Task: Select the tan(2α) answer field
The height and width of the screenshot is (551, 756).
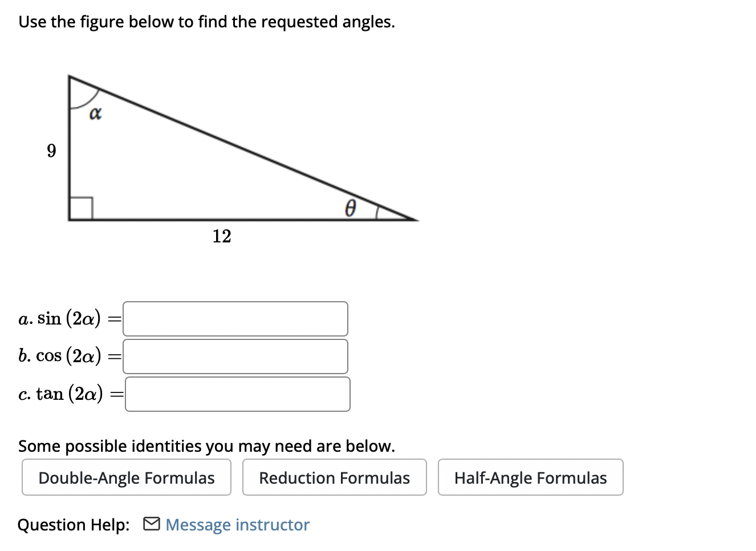Action: pyautogui.click(x=237, y=394)
